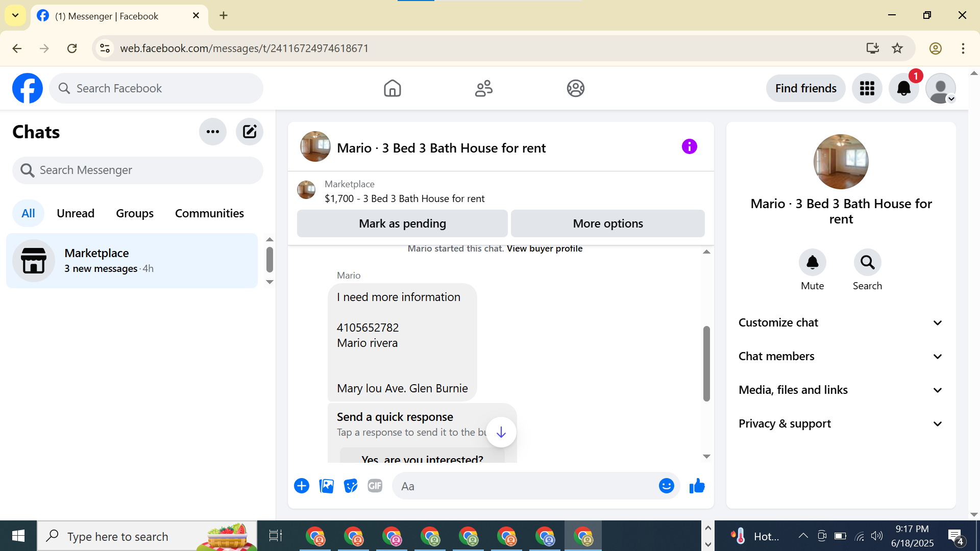Open the GIF picker
Screen dimensions: 980x551
[x=375, y=486]
